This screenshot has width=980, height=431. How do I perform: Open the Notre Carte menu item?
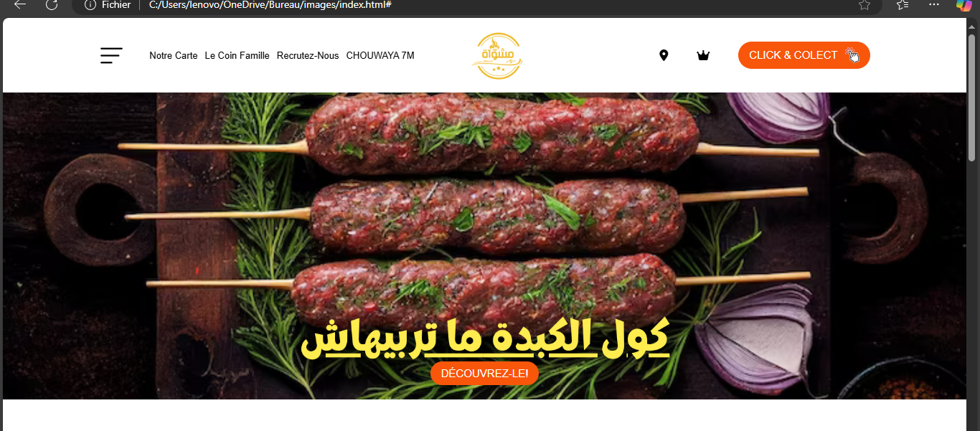coord(174,55)
